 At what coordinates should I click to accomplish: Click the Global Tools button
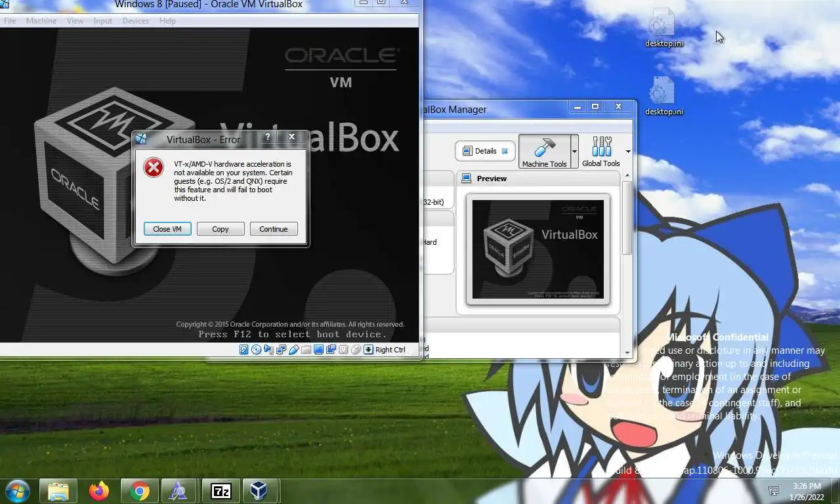pyautogui.click(x=600, y=152)
